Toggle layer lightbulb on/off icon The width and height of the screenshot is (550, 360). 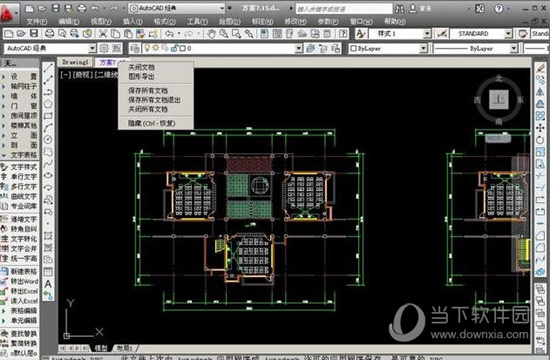pos(147,48)
